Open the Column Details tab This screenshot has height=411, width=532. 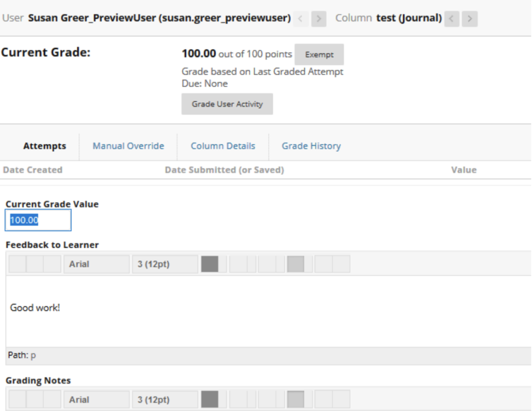click(223, 146)
